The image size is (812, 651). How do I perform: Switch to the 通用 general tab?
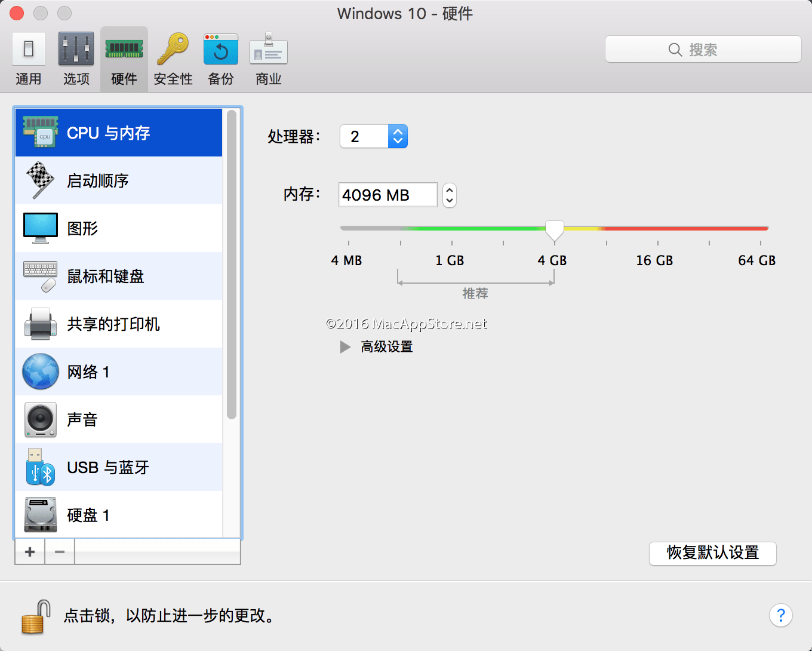[28, 58]
